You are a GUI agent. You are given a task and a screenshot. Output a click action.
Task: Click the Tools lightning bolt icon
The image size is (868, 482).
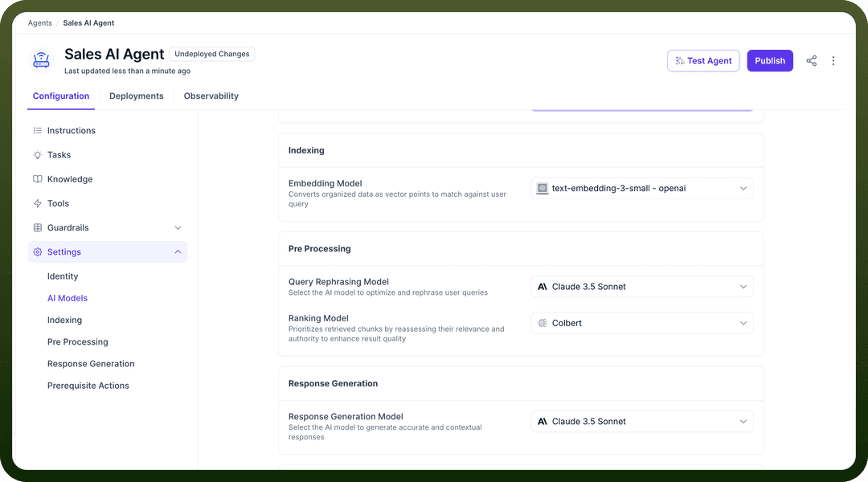pos(38,204)
